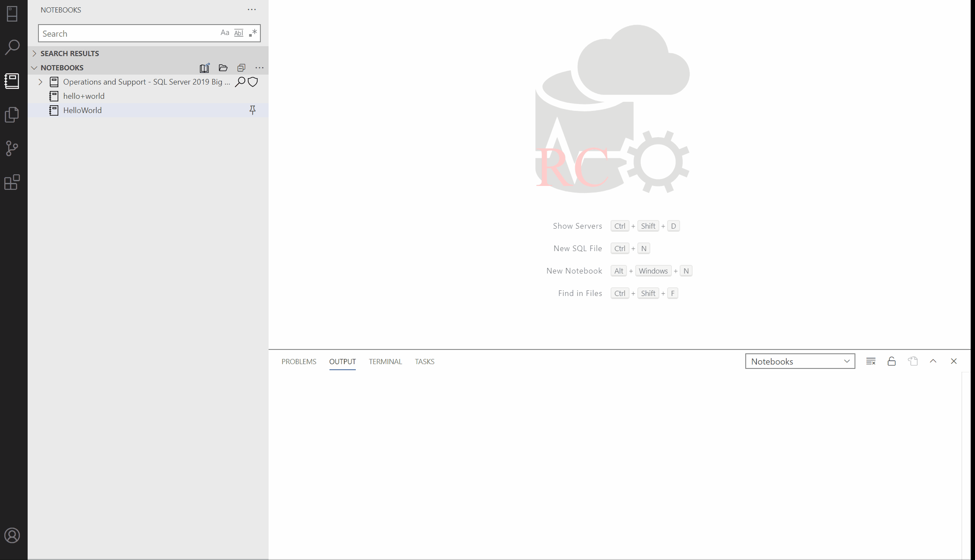The height and width of the screenshot is (560, 975).
Task: Open hello+world notebook icon
Action: (54, 96)
